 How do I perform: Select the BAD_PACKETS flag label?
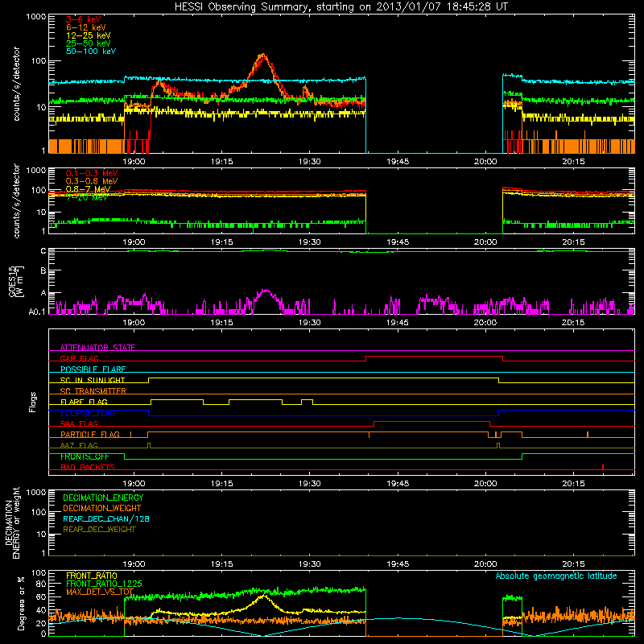(88, 467)
